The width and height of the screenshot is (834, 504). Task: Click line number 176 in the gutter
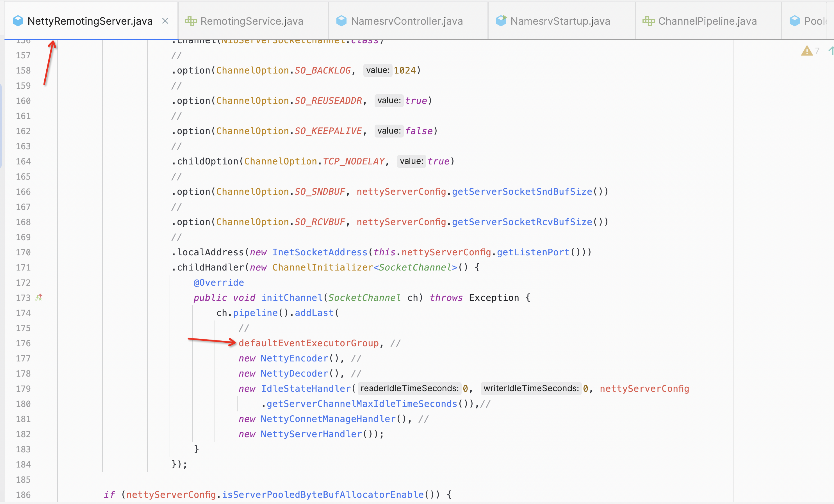point(23,343)
